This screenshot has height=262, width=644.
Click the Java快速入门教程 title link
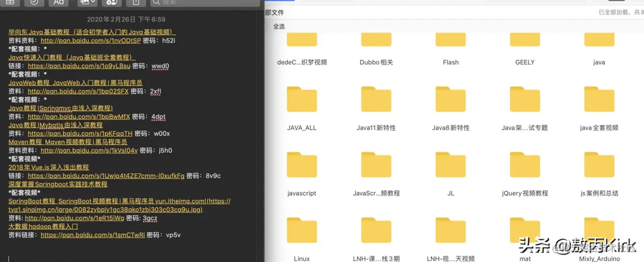(x=72, y=57)
